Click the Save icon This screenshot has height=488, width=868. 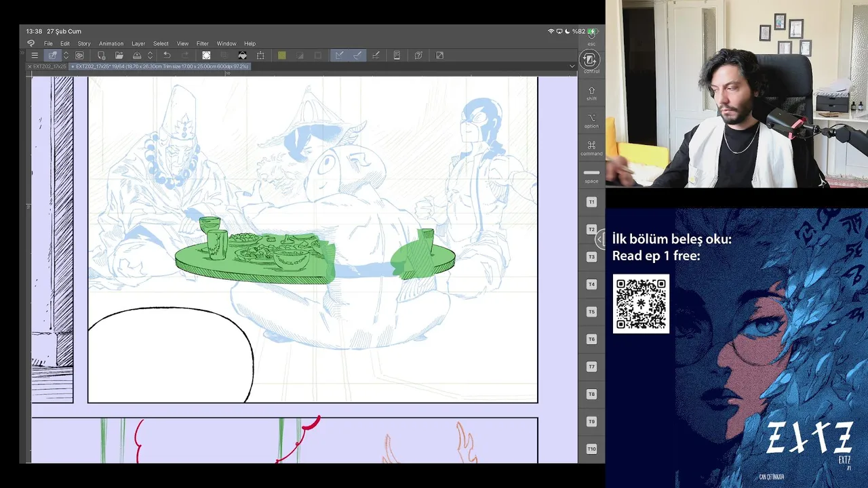(x=137, y=55)
